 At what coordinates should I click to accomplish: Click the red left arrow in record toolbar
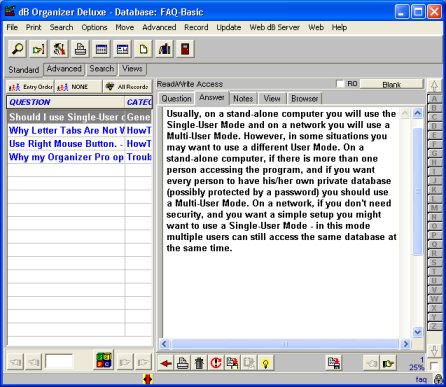166,363
